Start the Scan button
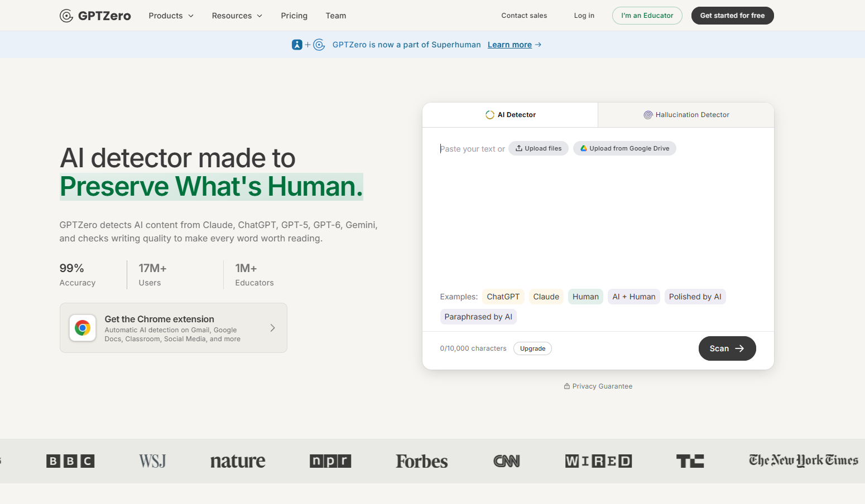Screen dimensions: 865x504 727,348
